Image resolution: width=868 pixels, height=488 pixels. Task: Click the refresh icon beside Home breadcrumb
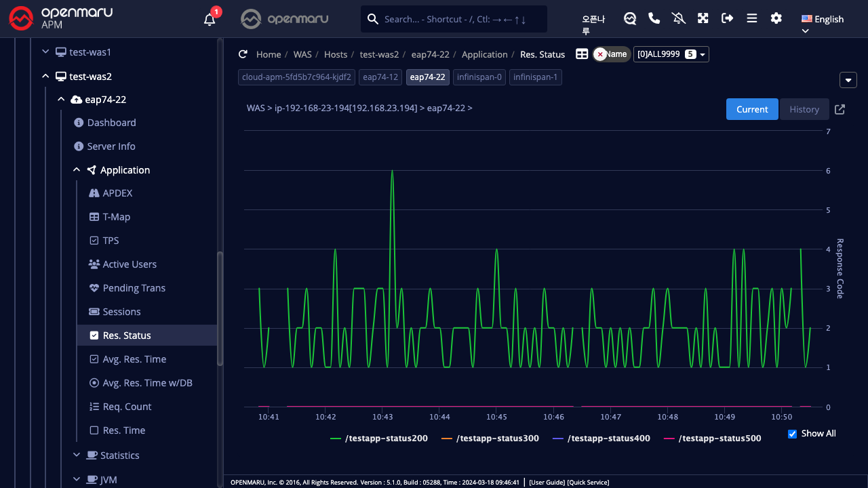[x=243, y=54]
